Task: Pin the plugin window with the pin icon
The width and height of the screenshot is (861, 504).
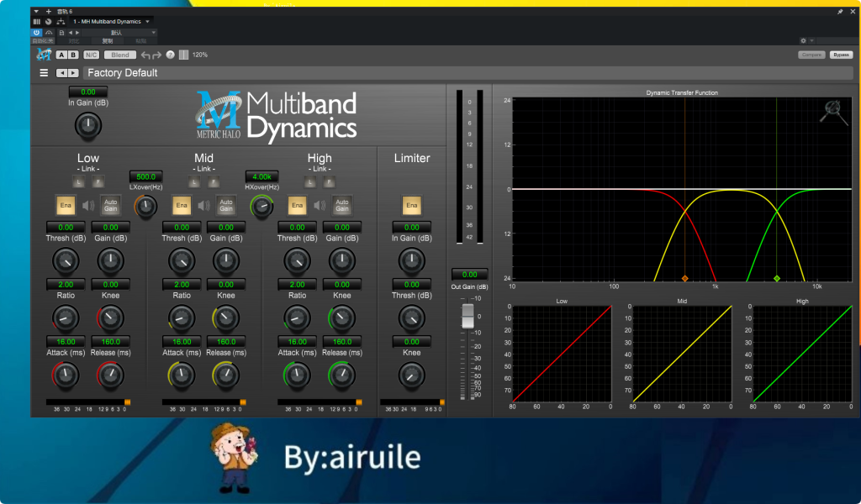Action: click(840, 11)
